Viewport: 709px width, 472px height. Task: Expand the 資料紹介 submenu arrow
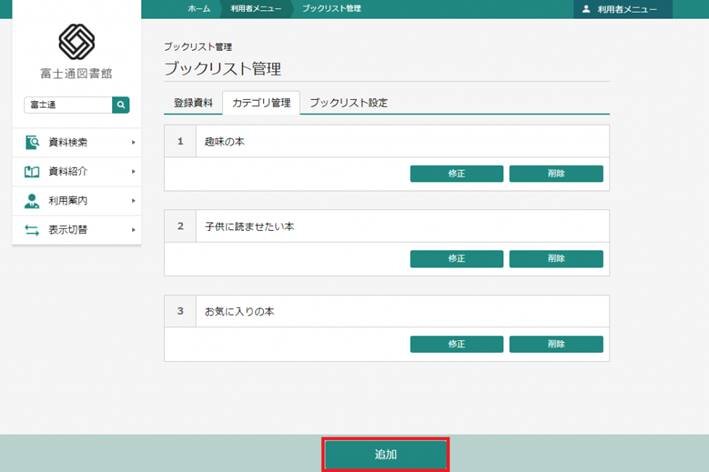click(133, 172)
